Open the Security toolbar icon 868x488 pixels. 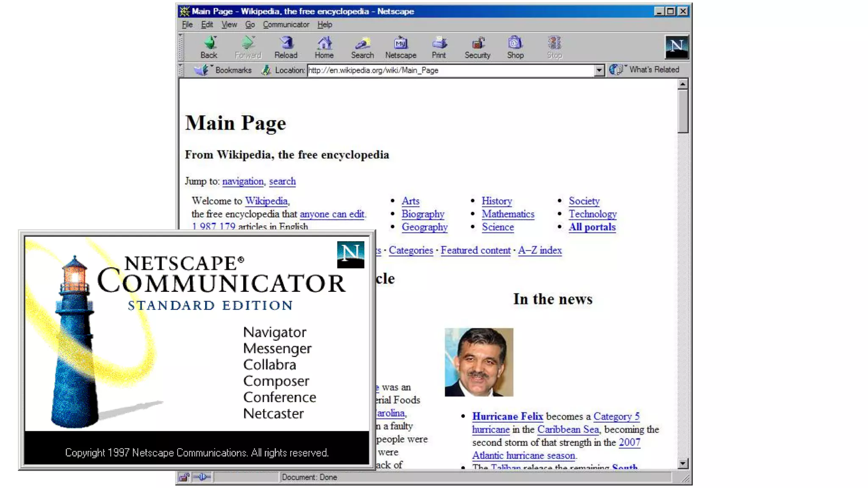477,43
